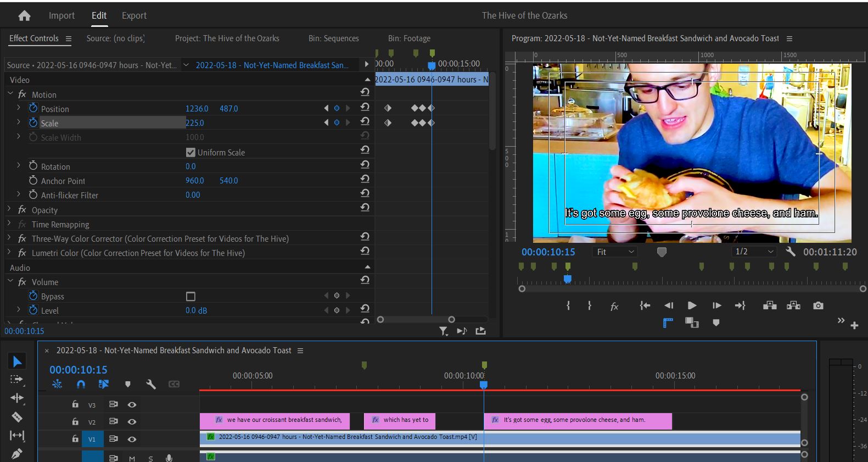This screenshot has height=462, width=868.
Task: Switch to the Export workspace tab
Action: click(x=134, y=15)
